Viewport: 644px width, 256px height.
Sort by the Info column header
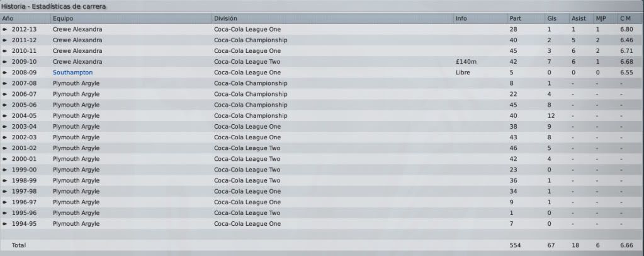[x=480, y=18]
